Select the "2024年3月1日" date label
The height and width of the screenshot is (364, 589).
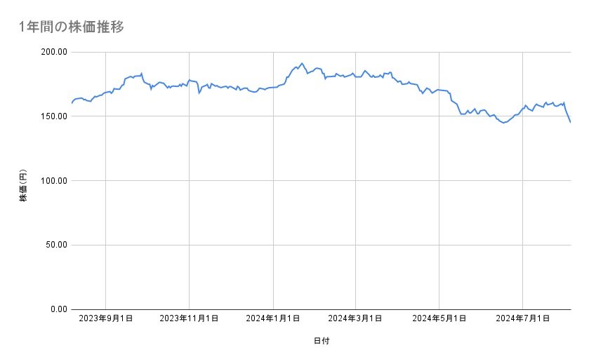[355, 319]
